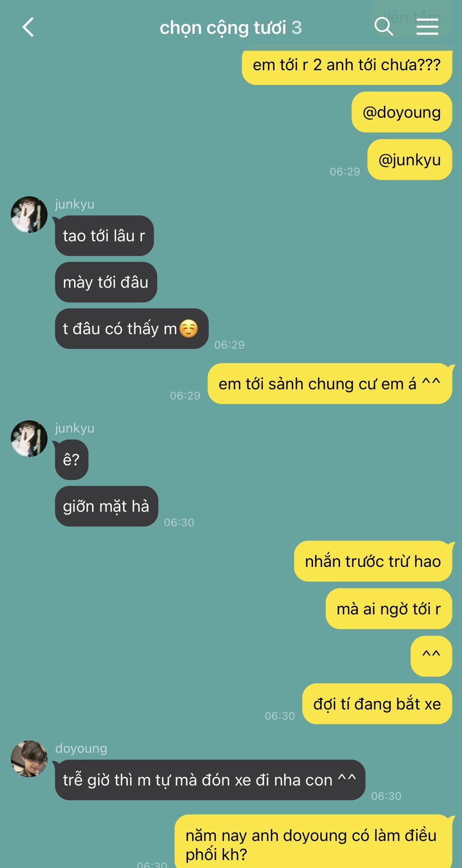Screen dimensions: 462x868
Task: Tap message bubble 'tao tới lâu r'
Action: coord(104,236)
